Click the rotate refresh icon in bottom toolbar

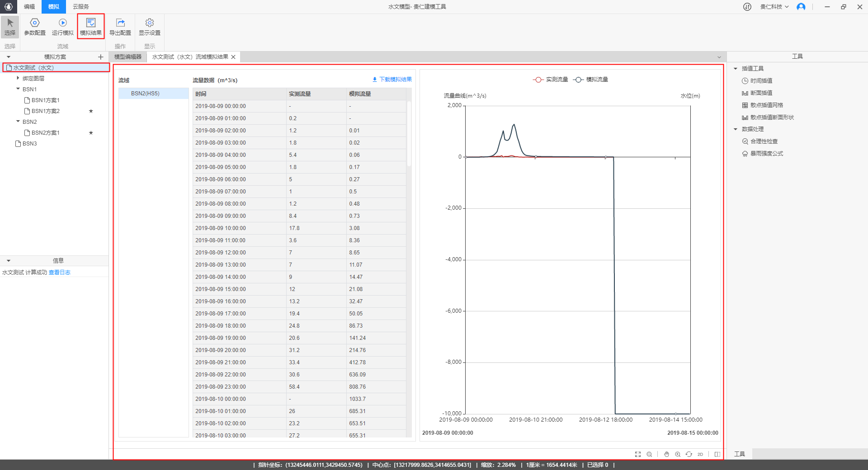pos(689,454)
